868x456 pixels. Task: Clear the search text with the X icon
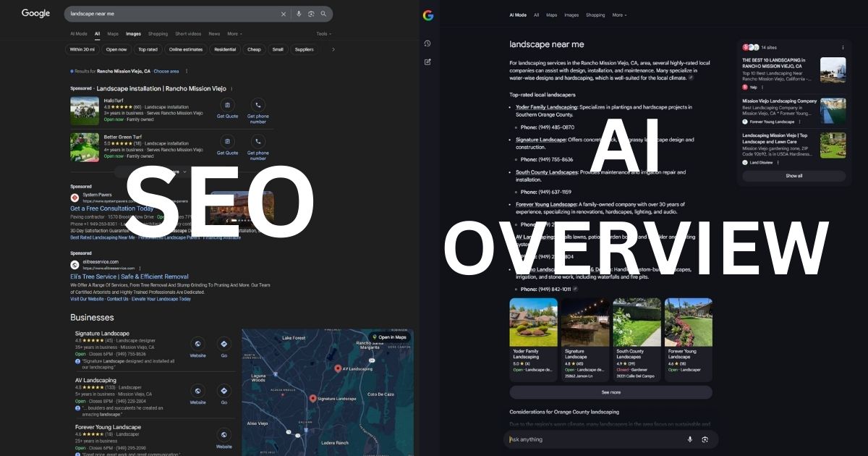(284, 14)
